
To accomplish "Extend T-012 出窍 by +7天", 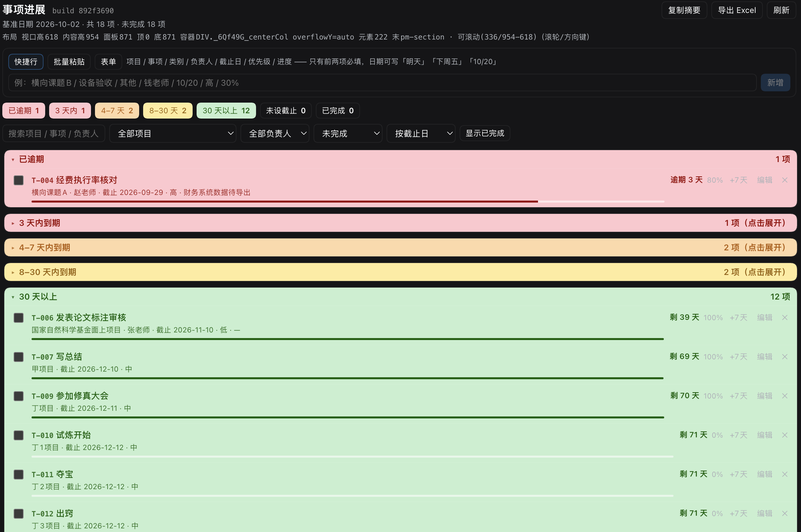I will pos(739,513).
